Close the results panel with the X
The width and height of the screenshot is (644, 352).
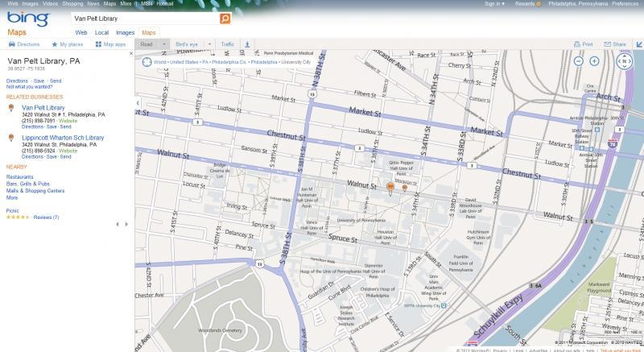pos(131,53)
